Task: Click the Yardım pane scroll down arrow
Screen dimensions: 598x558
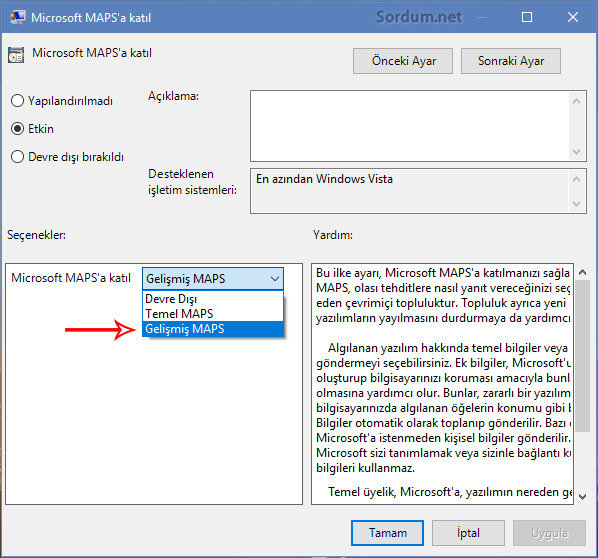Action: (x=582, y=497)
